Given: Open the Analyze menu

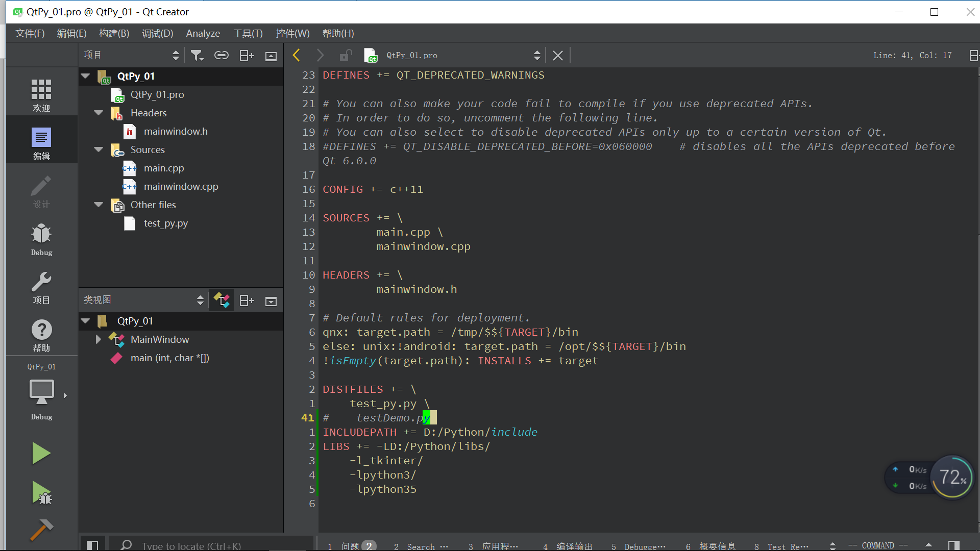Looking at the screenshot, I should tap(203, 33).
